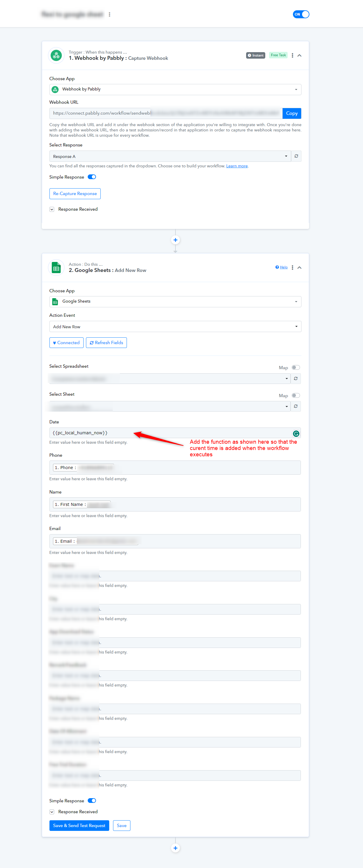Add a new step after Google Sheets
The height and width of the screenshot is (868, 363).
point(175,848)
